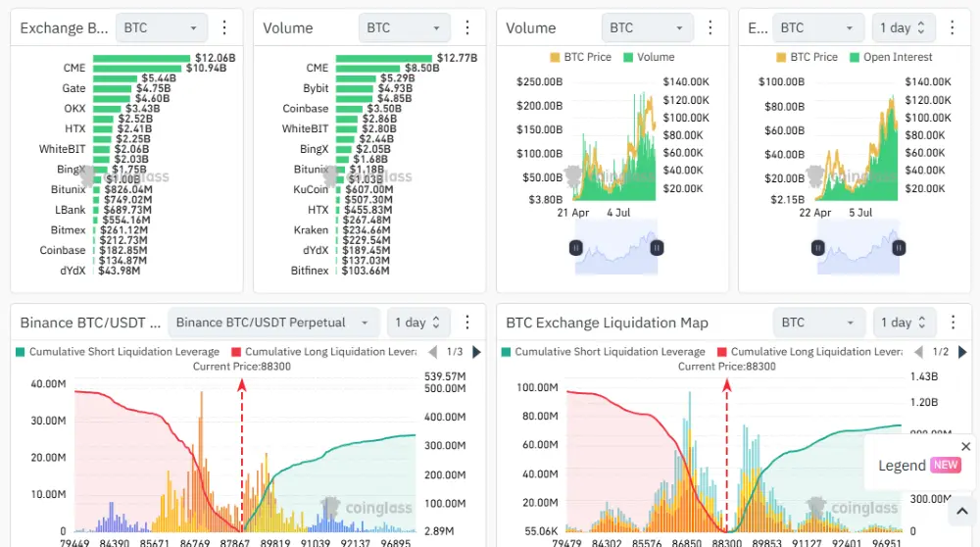Toggle Cumulative Short Liquidation Leverage in Binance panel

click(x=118, y=352)
